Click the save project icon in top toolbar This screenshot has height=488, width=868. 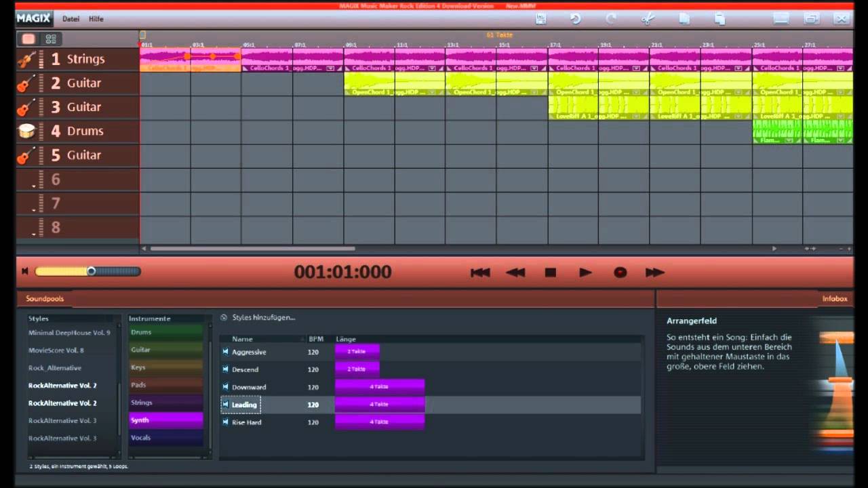[x=540, y=19]
